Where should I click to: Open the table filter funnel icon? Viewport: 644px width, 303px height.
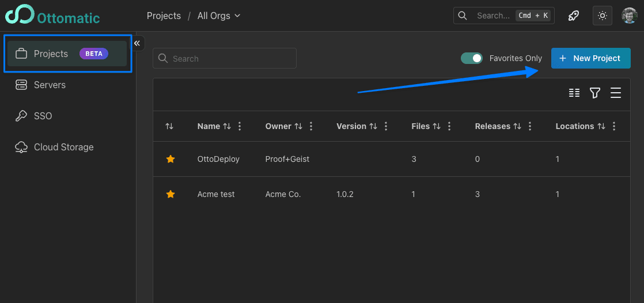(x=595, y=93)
